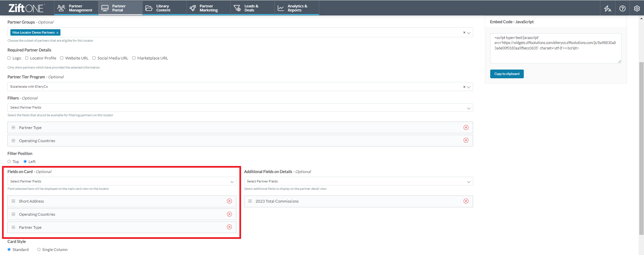Open the Partner Portal menu

(120, 8)
